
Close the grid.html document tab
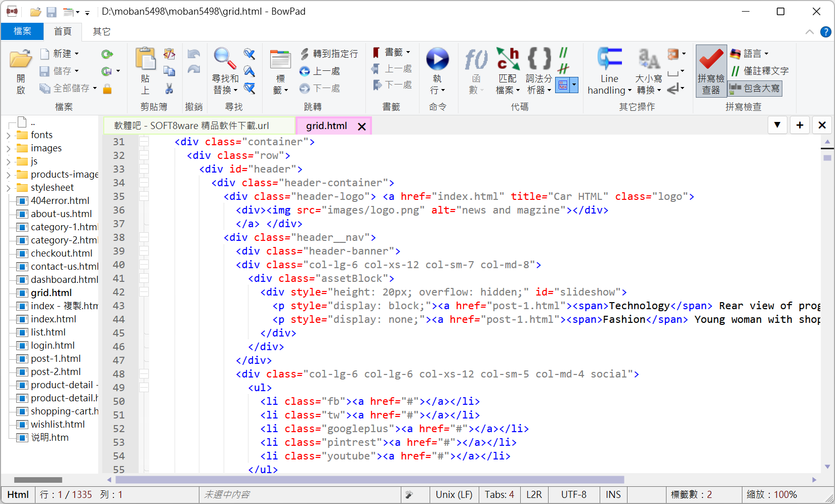coord(362,127)
